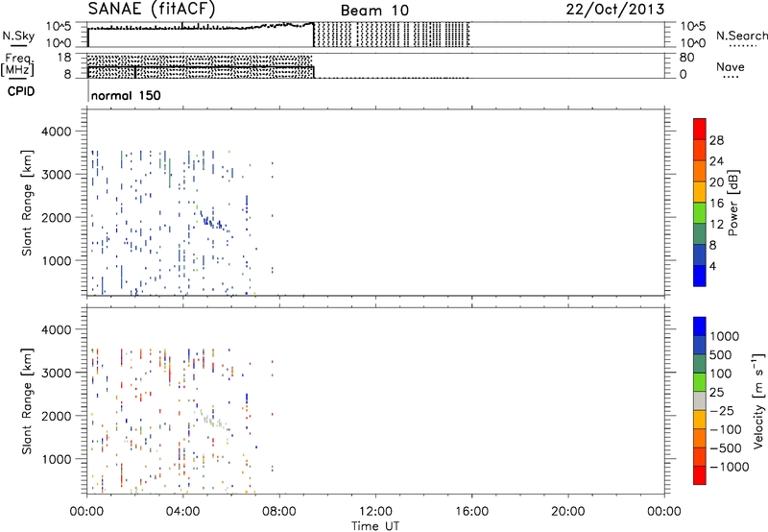Click the Nave legend label
Viewport: 768px width, 532px height.
[x=731, y=67]
